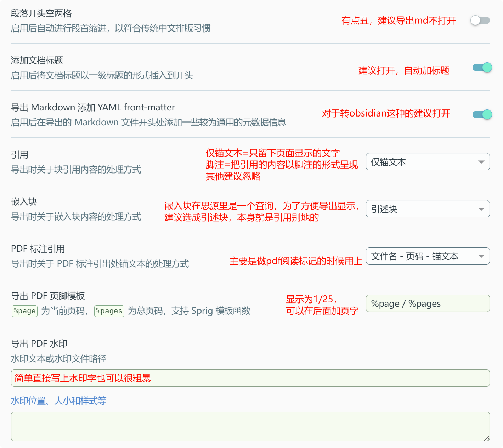Viewport: 503px width, 448px height.
Task: Open the 水印位置、大小和样式等 link
Action: [59, 401]
